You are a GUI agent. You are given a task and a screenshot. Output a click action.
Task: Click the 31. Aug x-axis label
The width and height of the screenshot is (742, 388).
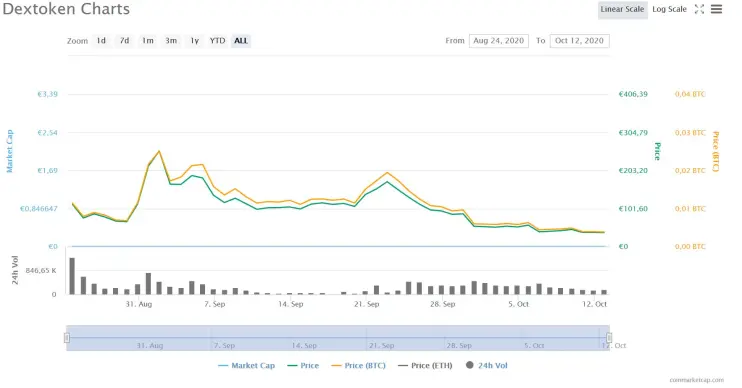pos(139,304)
